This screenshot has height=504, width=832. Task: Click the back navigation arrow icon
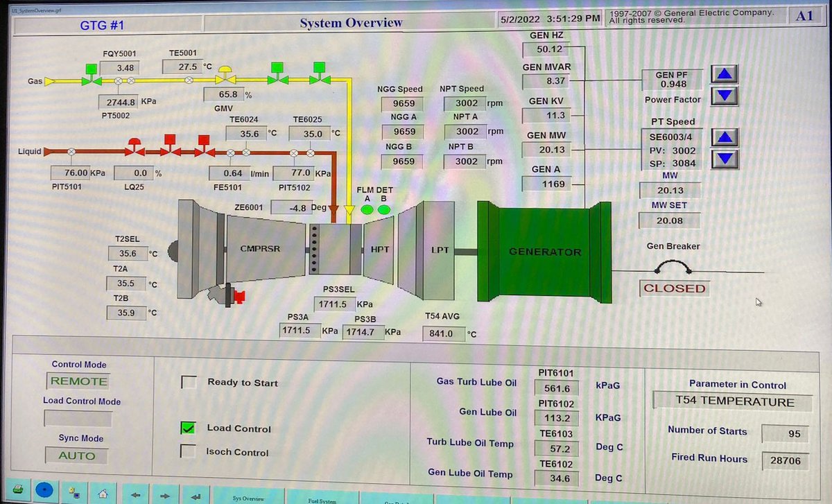click(x=136, y=495)
